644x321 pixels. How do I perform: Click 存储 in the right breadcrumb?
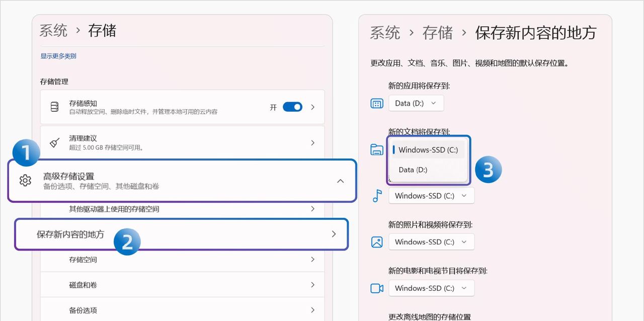(438, 33)
